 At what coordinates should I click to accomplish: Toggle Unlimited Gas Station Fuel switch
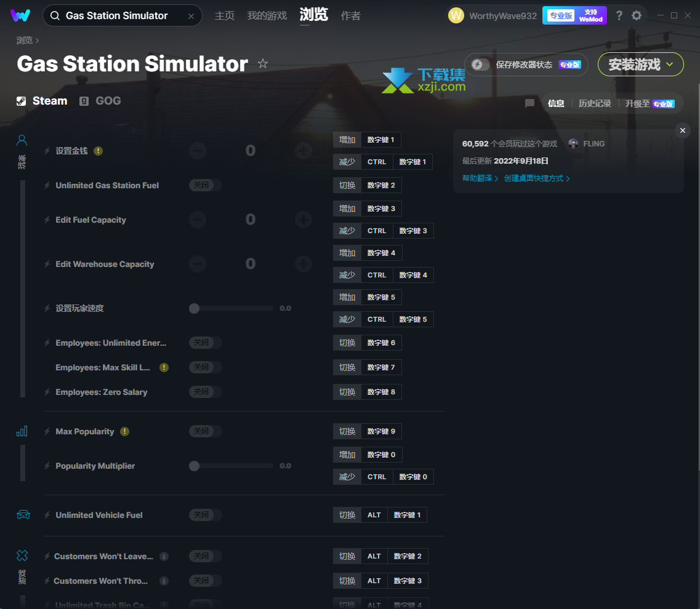point(206,185)
